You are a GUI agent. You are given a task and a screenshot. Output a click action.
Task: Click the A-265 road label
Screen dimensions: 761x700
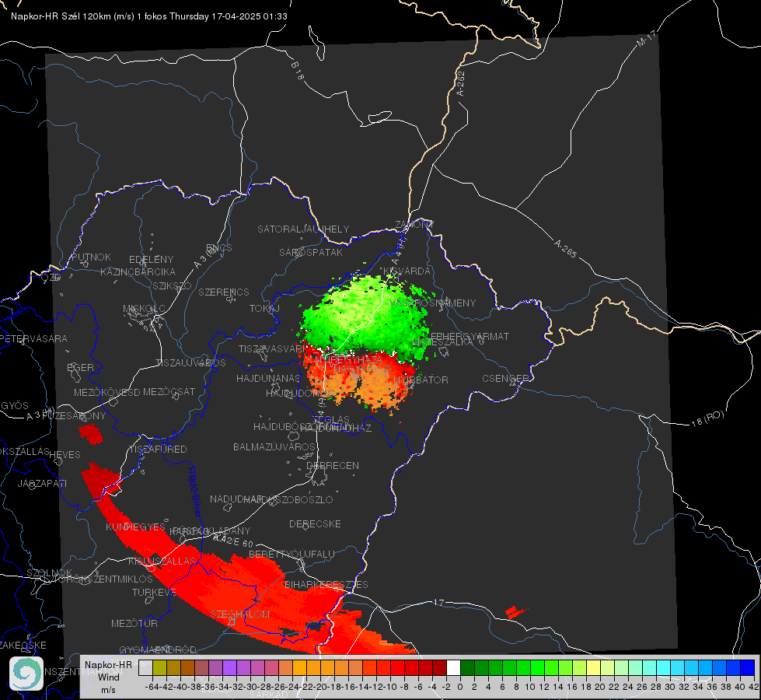coord(565,249)
